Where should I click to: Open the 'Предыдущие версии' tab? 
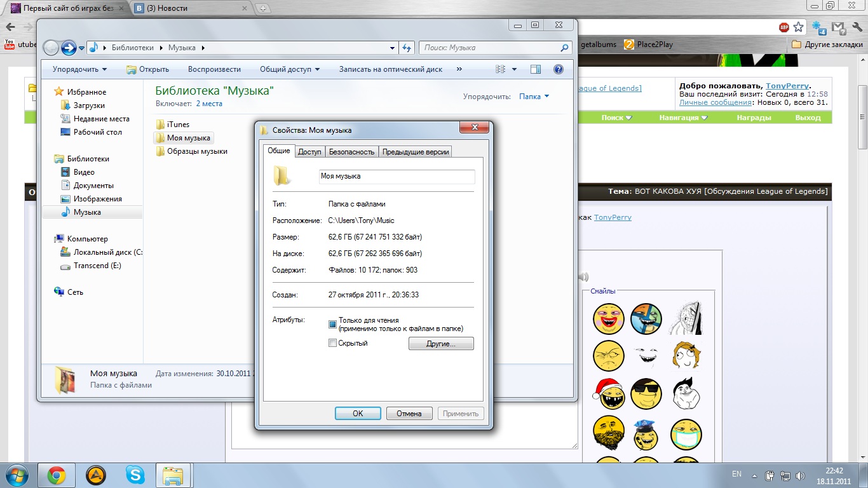tap(416, 151)
